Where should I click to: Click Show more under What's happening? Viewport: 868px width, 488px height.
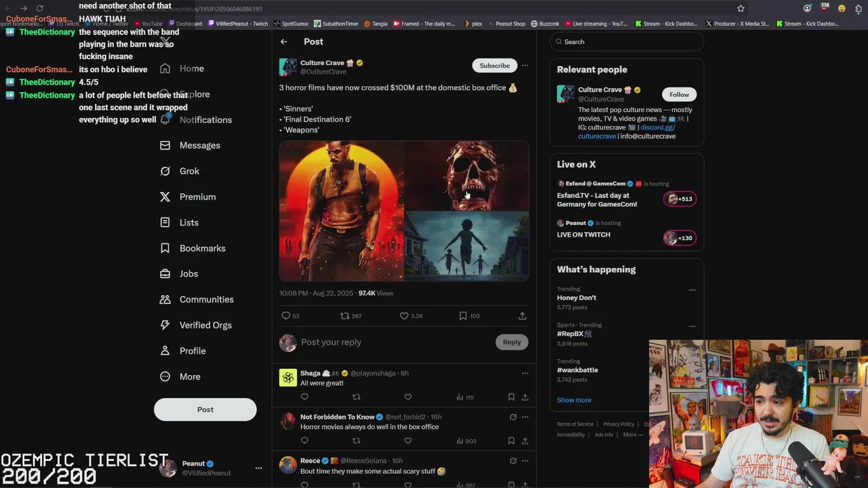pyautogui.click(x=574, y=401)
